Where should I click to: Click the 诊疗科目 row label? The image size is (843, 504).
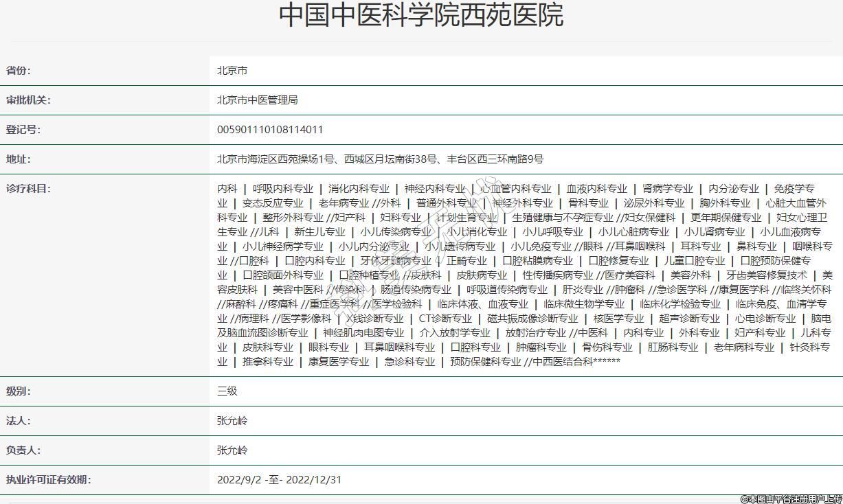(x=28, y=189)
